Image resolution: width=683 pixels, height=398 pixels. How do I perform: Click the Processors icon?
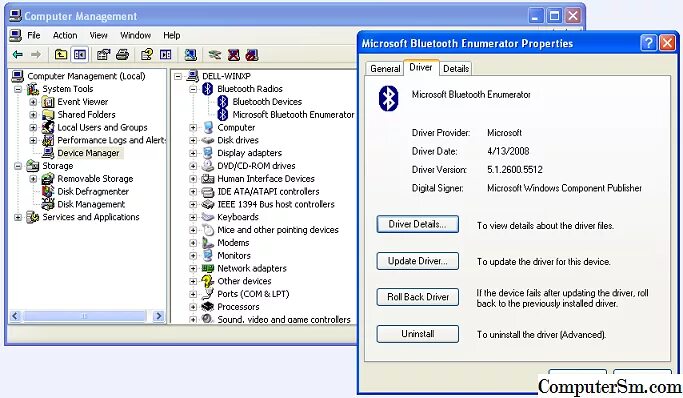click(x=208, y=307)
